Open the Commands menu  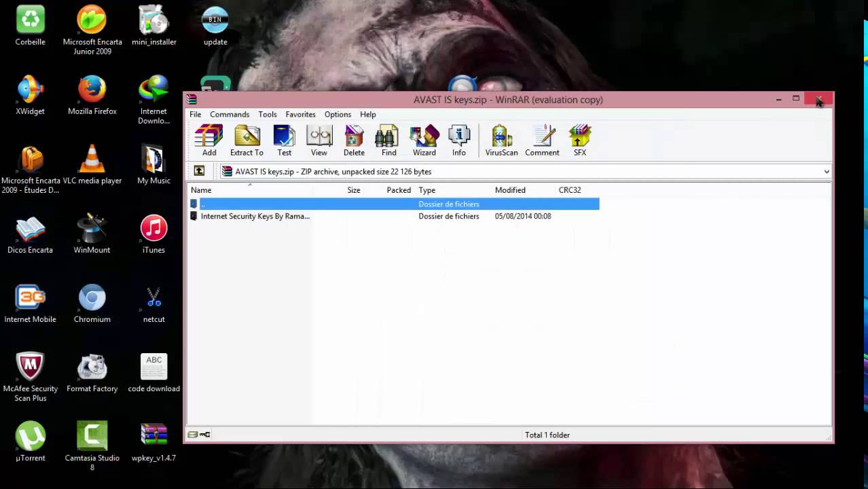pos(230,114)
